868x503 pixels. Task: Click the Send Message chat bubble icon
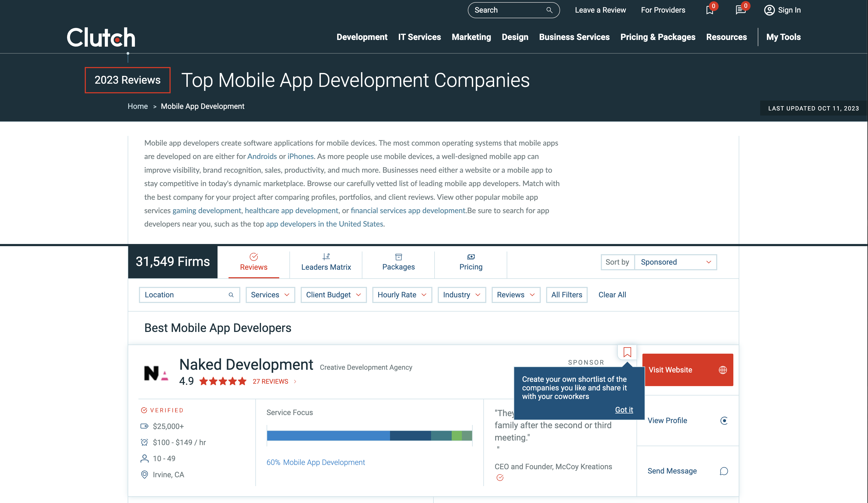coord(724,471)
